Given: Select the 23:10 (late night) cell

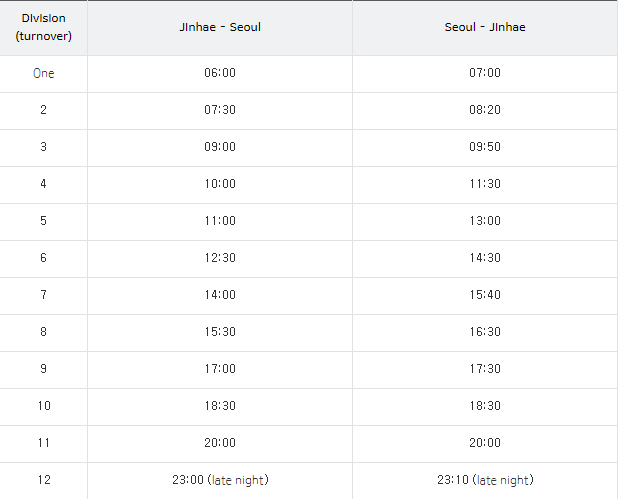Looking at the screenshot, I should tap(485, 480).
